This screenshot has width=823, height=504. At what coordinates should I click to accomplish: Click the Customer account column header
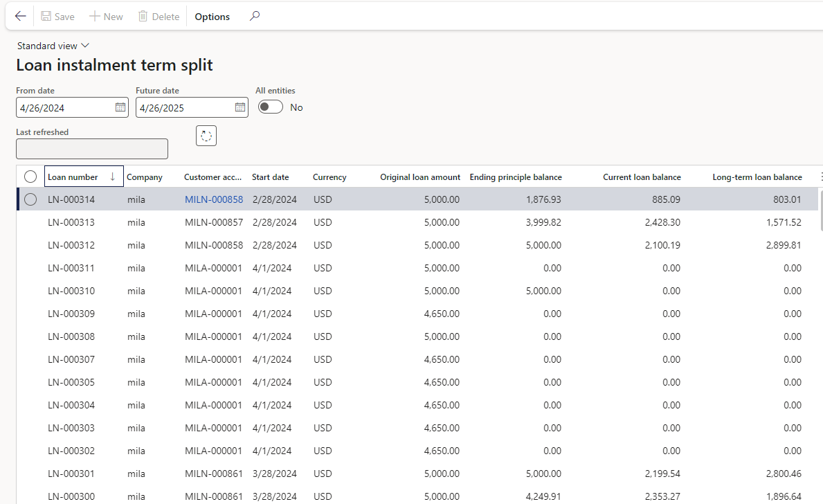point(212,177)
